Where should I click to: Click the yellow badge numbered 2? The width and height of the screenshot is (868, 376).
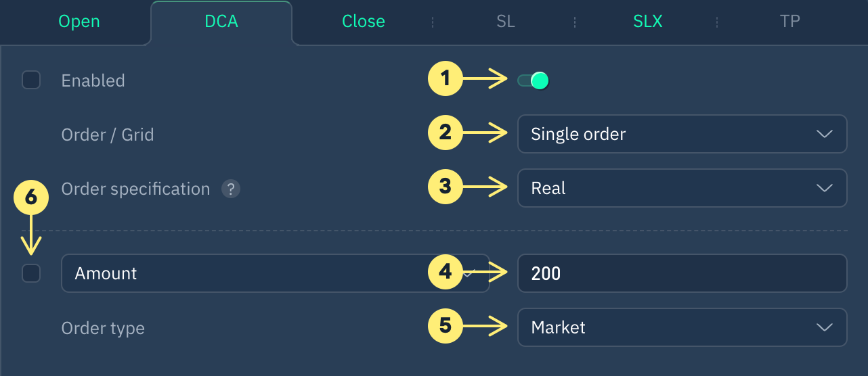[445, 133]
